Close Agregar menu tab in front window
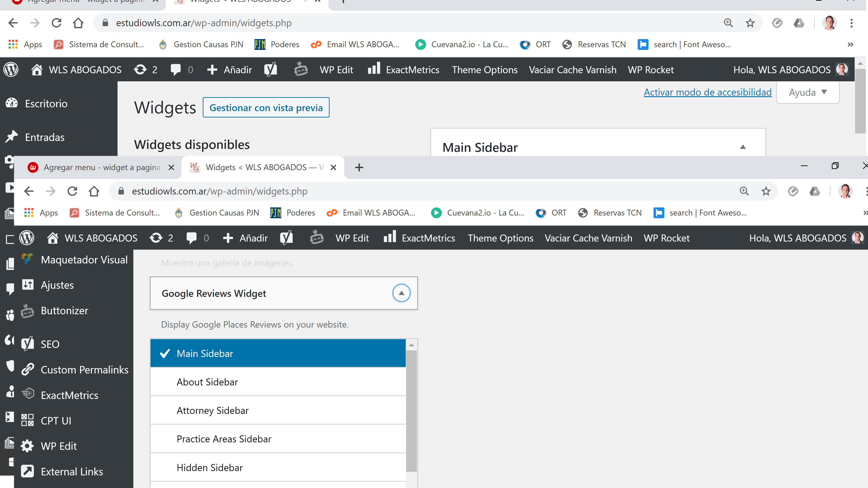 (x=172, y=167)
